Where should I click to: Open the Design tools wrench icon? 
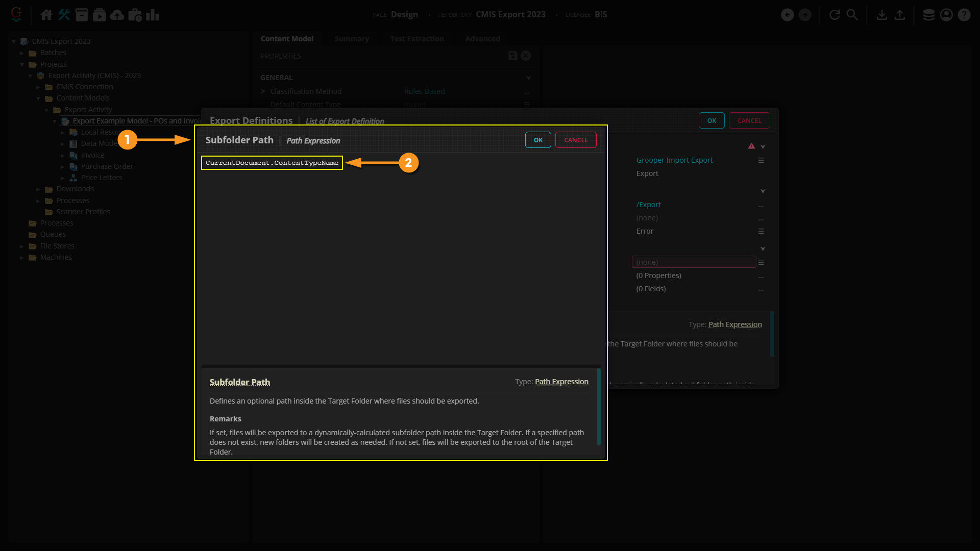point(64,15)
